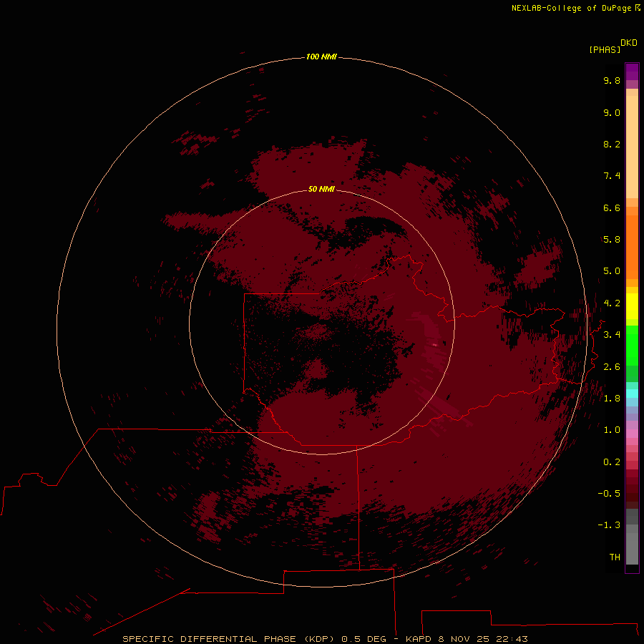Click the 7.4 value on the legend
644x644 pixels.
tap(612, 176)
